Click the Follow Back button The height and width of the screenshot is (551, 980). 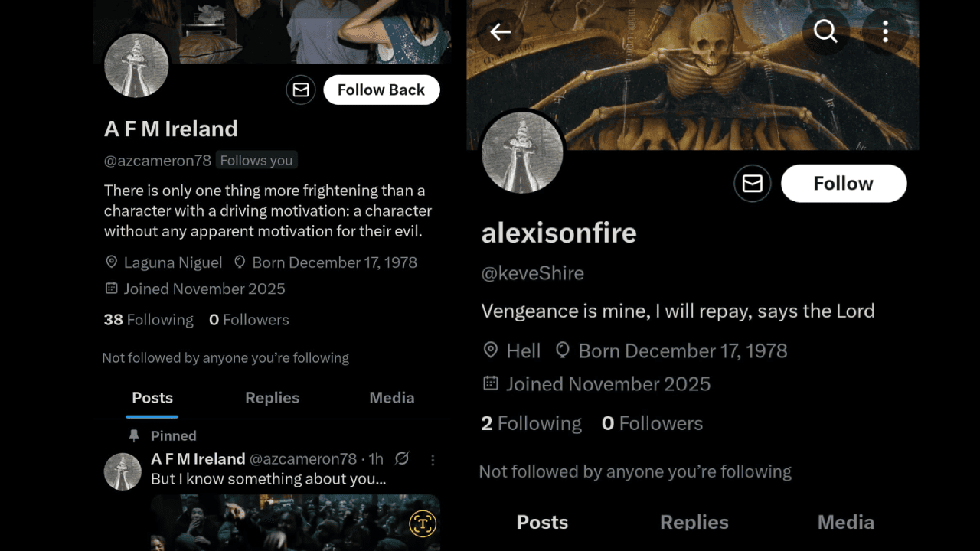[x=381, y=90]
